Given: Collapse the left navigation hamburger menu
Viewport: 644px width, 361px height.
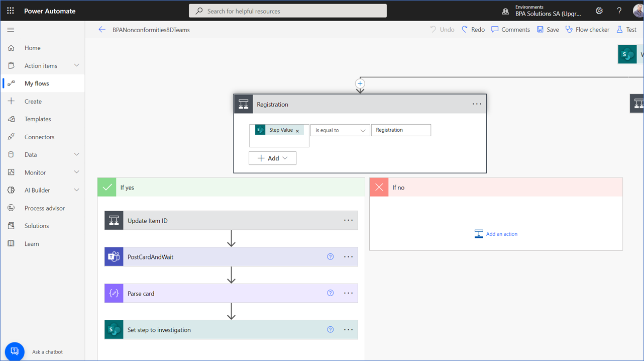Looking at the screenshot, I should point(11,30).
